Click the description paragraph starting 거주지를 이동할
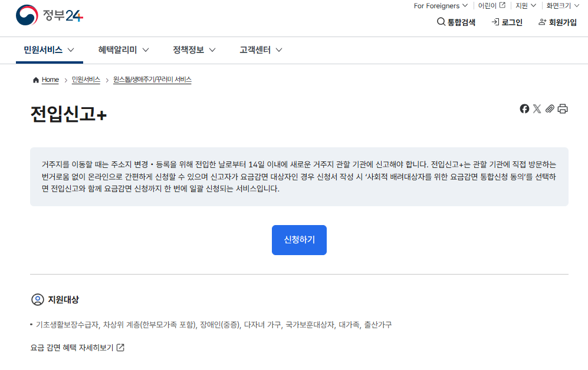Screen dimensions: 588x370 pyautogui.click(x=299, y=176)
